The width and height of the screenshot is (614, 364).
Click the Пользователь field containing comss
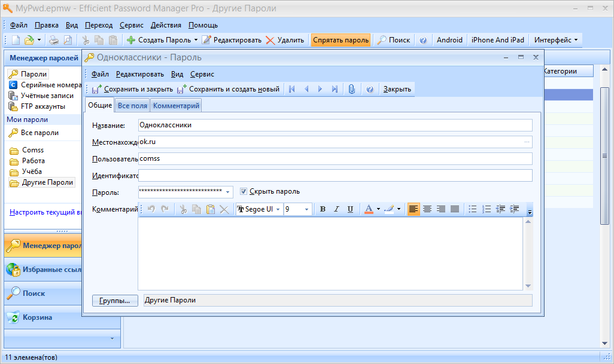coord(335,159)
